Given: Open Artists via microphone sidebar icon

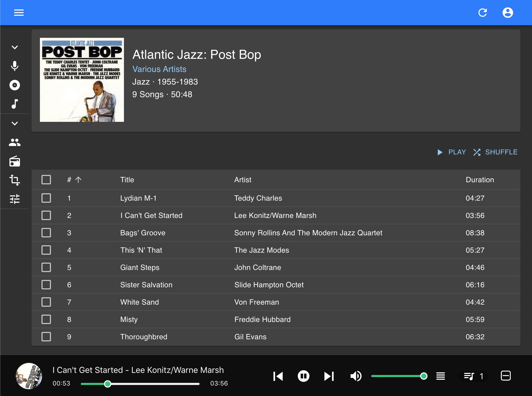Looking at the screenshot, I should [15, 66].
